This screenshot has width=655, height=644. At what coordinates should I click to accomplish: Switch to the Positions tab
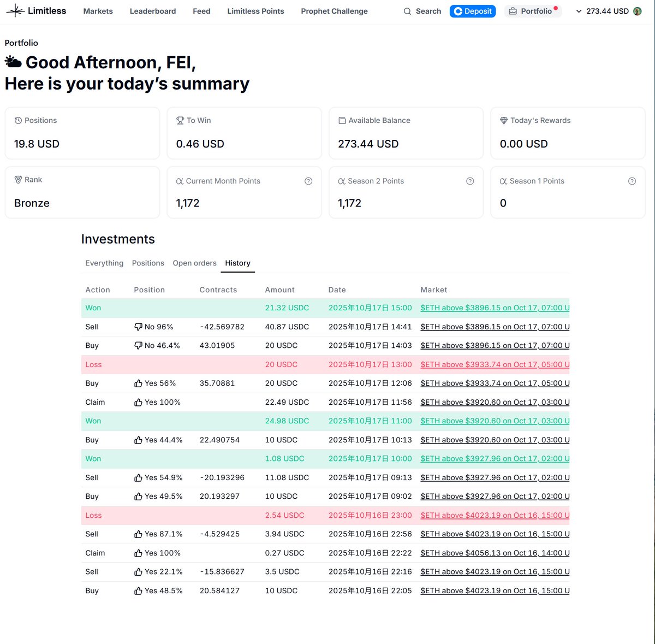tap(148, 263)
